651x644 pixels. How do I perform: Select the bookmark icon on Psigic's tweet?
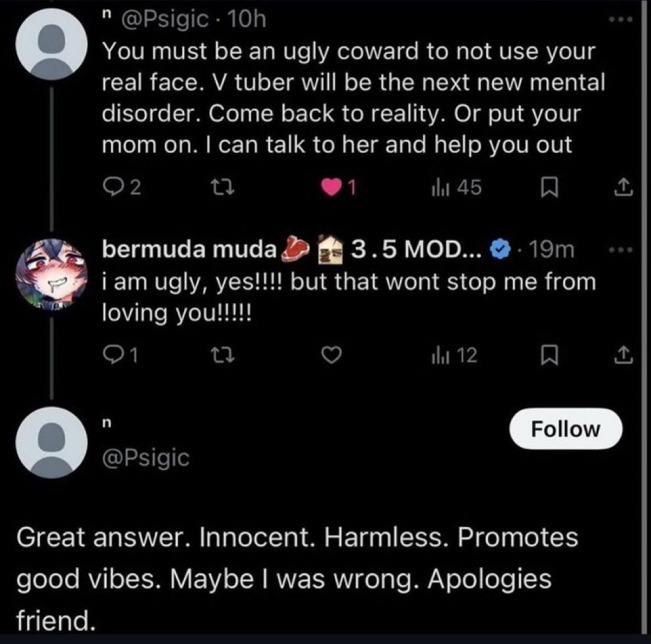pos(550,188)
